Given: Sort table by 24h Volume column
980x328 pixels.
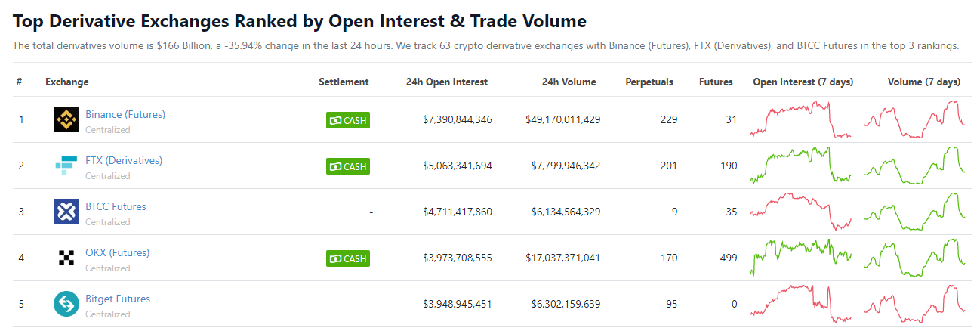Looking at the screenshot, I should (x=569, y=82).
